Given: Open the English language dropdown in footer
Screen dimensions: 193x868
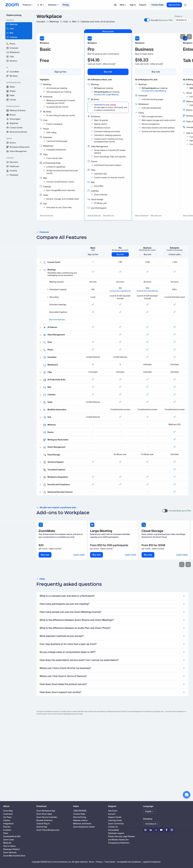Looking at the screenshot, I should [149, 811].
